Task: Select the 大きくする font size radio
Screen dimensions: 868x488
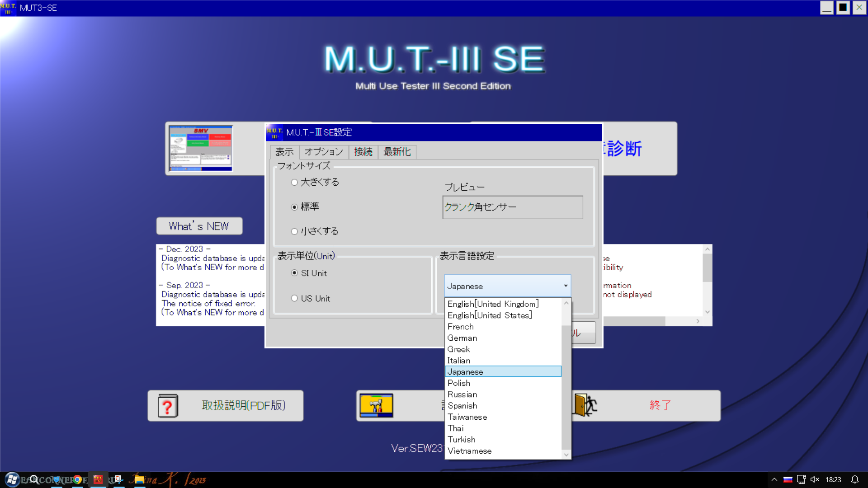Action: pyautogui.click(x=294, y=182)
